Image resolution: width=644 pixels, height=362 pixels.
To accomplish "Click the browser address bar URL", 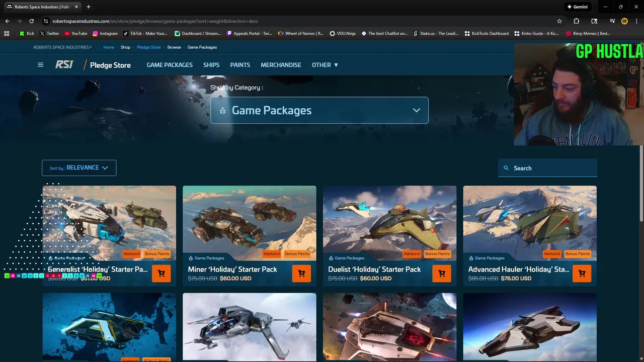I will tap(155, 21).
